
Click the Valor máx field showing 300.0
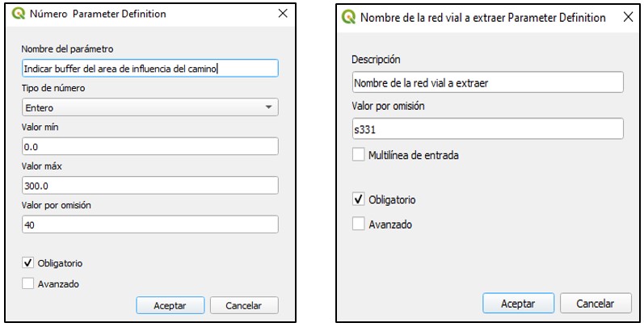[x=150, y=186]
